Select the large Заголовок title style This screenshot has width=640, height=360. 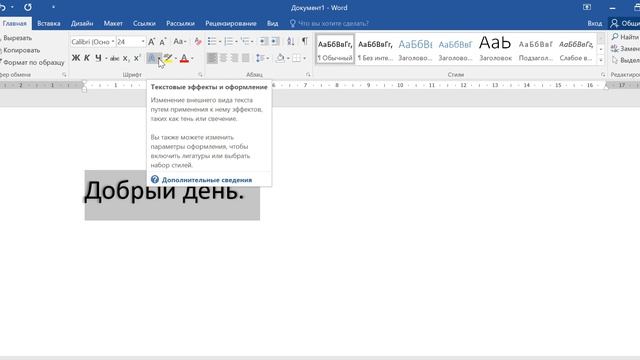[x=495, y=49]
